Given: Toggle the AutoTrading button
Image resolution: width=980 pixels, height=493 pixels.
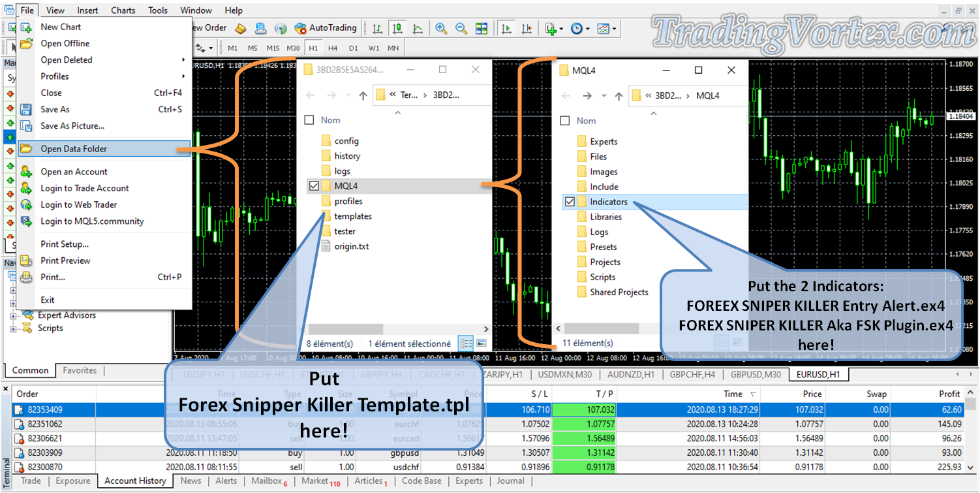Looking at the screenshot, I should (326, 28).
